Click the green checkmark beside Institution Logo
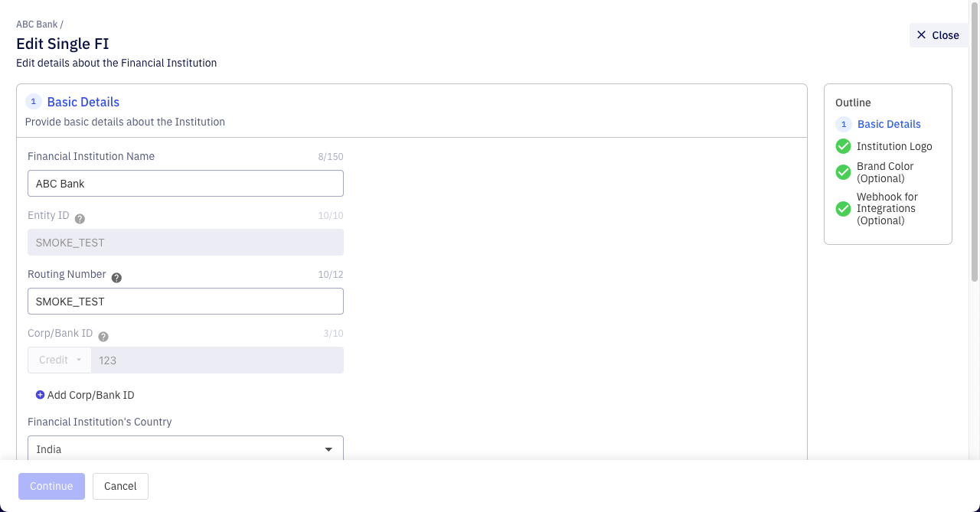 point(843,146)
